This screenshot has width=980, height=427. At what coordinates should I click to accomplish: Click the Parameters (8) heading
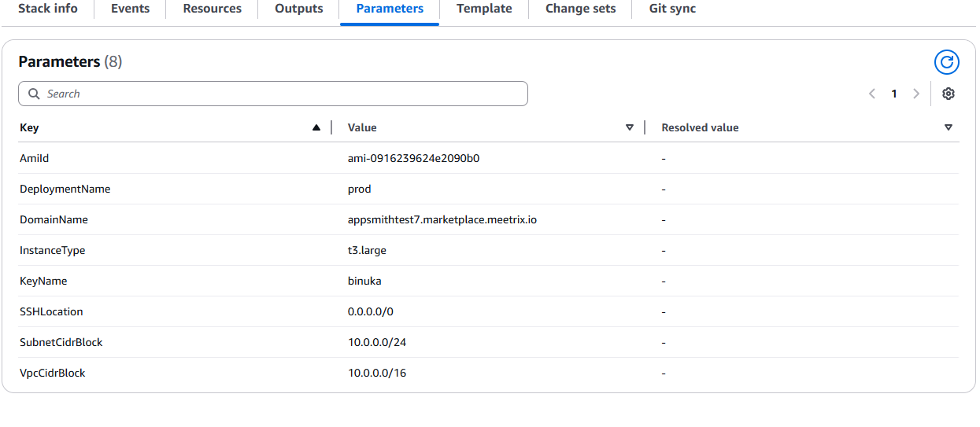[71, 61]
